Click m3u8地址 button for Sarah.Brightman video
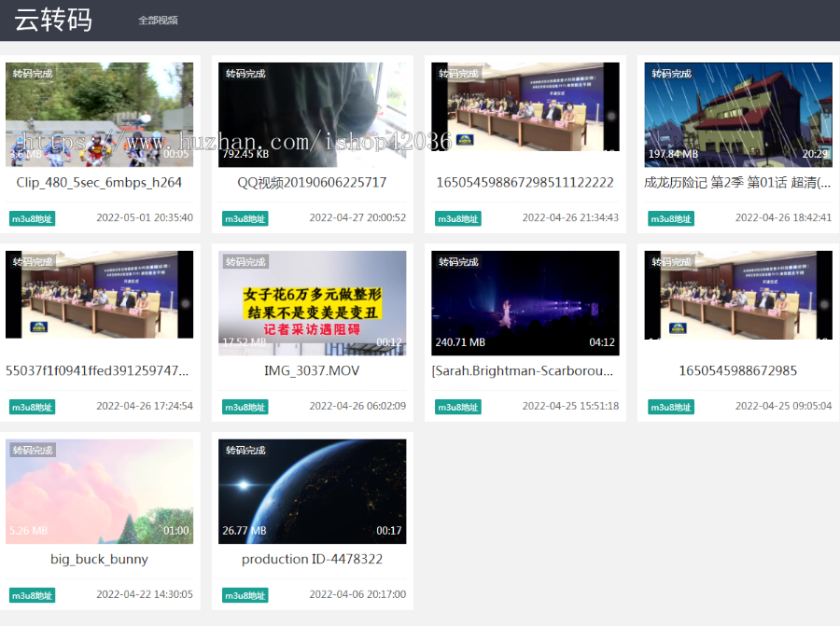 pos(458,407)
